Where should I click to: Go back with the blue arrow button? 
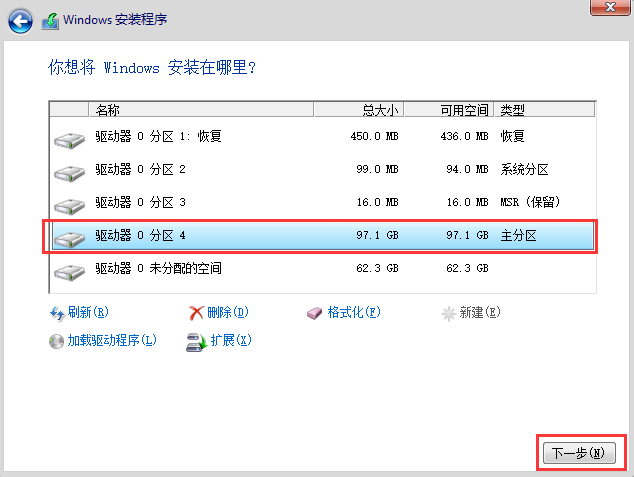point(20,21)
